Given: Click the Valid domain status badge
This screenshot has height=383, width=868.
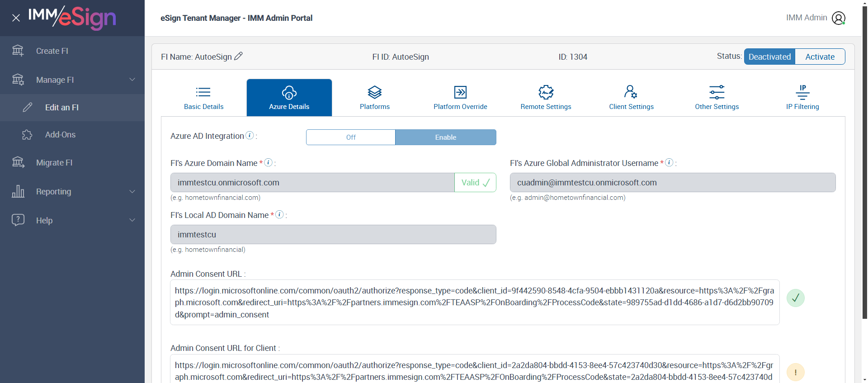Looking at the screenshot, I should 475,183.
